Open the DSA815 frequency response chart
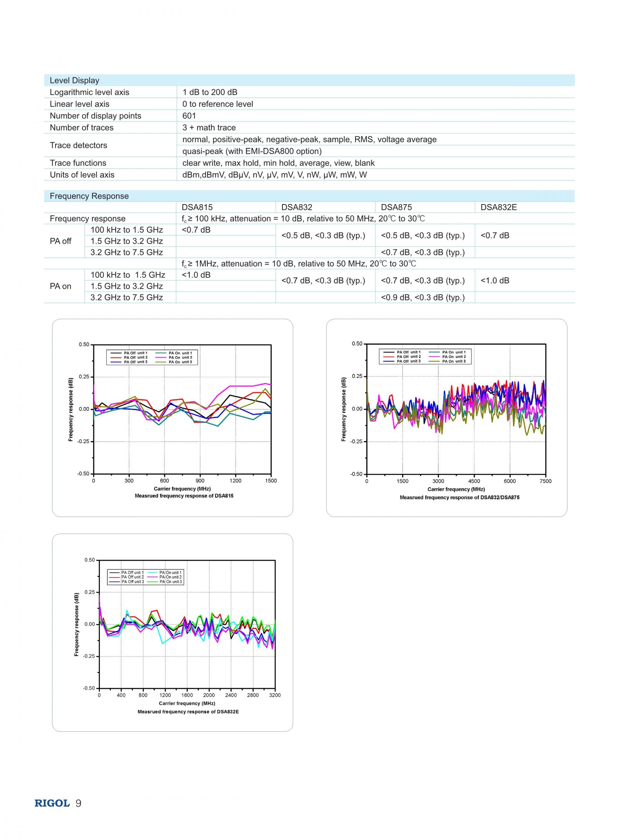The height and width of the screenshot is (840, 619). pyautogui.click(x=172, y=418)
